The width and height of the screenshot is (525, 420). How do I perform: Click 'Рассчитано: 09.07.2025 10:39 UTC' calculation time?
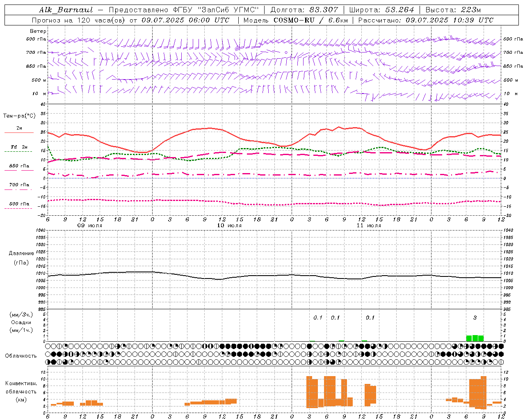tap(426, 20)
